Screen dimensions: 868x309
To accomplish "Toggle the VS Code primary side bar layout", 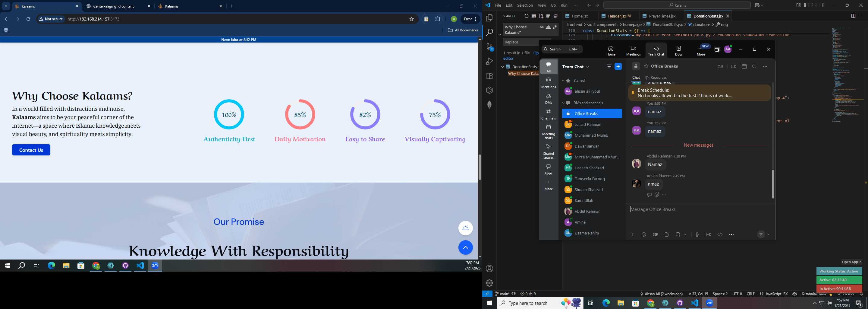I will [x=806, y=5].
